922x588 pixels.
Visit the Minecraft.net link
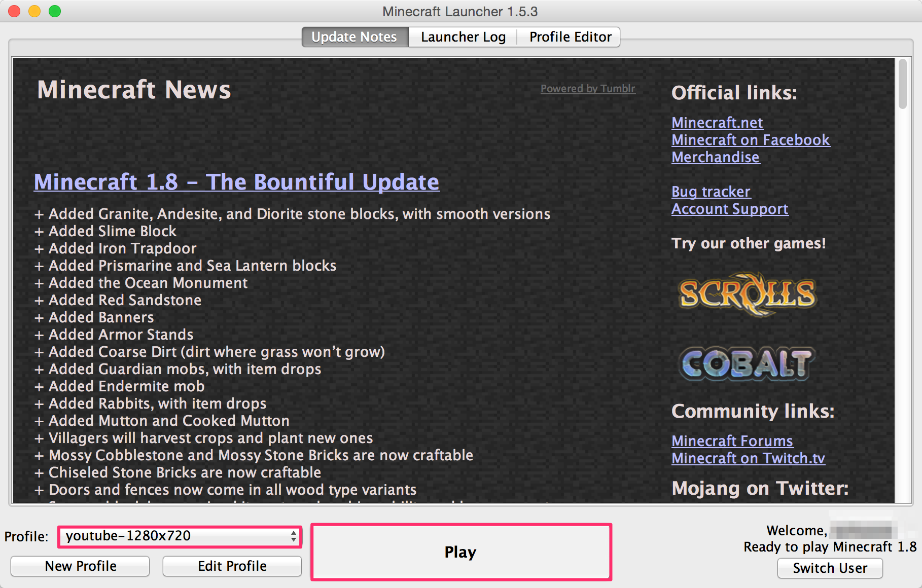(x=717, y=123)
